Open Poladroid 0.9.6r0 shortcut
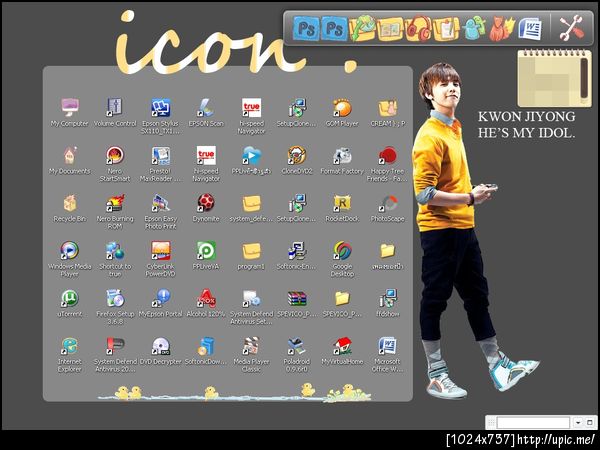The image size is (600, 450). point(297,354)
